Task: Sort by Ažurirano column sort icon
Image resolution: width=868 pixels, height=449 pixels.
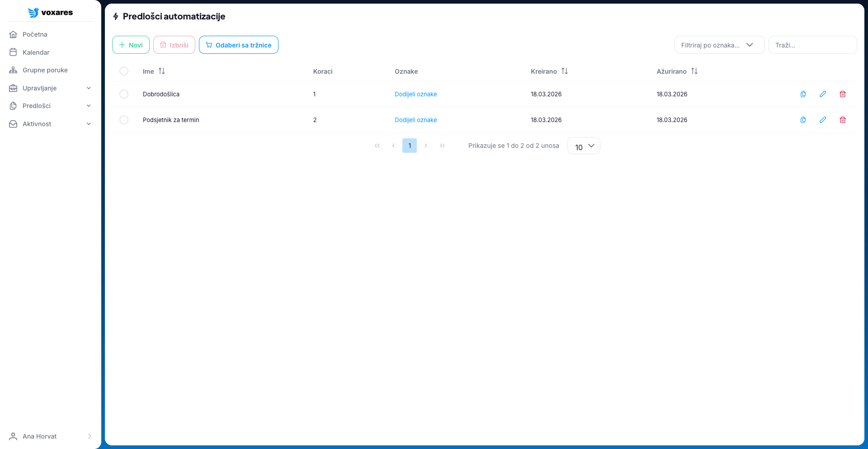Action: pos(694,71)
